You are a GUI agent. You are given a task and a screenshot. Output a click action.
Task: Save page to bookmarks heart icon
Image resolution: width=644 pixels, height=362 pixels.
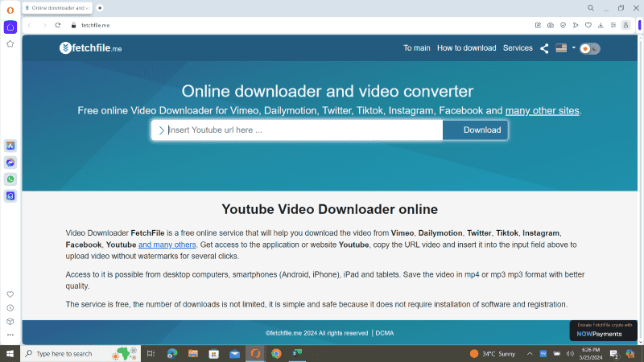588,25
